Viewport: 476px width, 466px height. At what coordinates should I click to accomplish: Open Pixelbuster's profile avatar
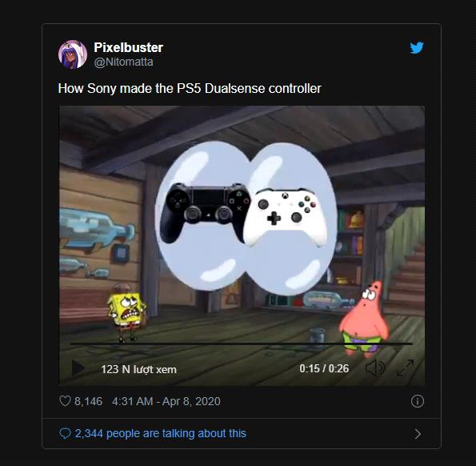(73, 54)
